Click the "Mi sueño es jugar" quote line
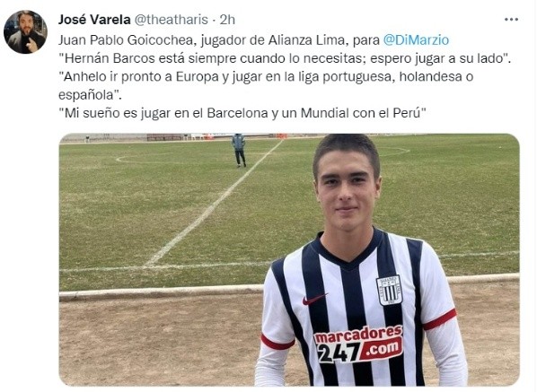The width and height of the screenshot is (537, 392). (242, 113)
